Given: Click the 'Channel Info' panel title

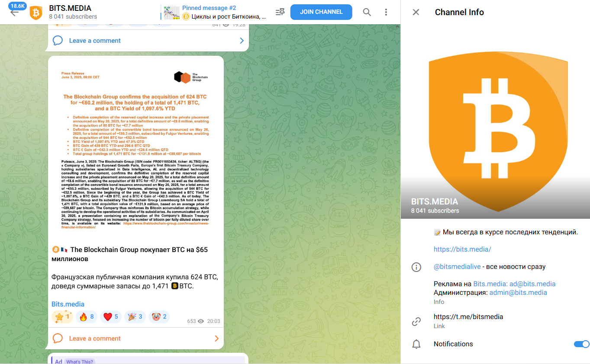Looking at the screenshot, I should [459, 12].
